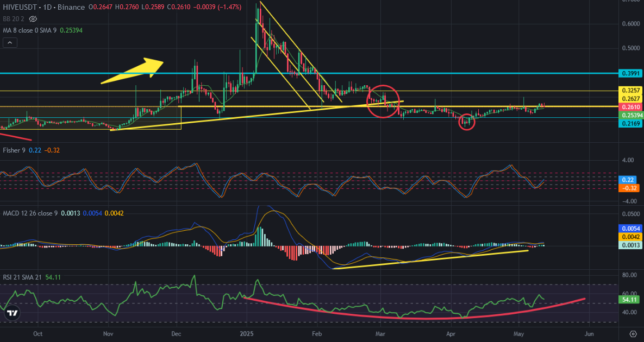Select the red curved line on RSI
The image size is (644, 342).
[x=415, y=310]
